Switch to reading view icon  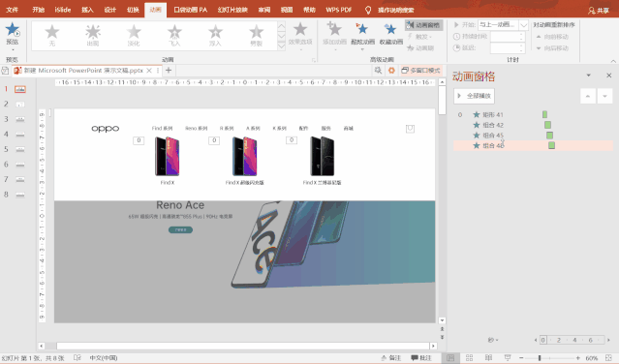[x=488, y=357]
